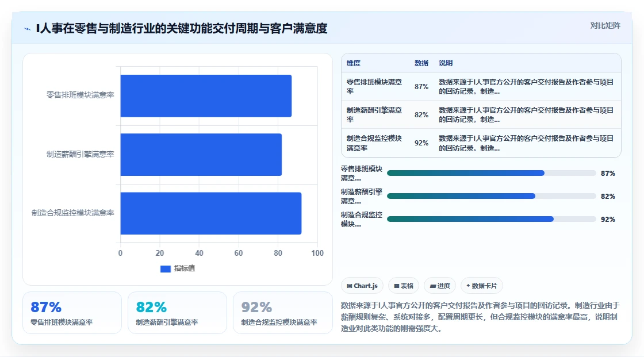Click the 87% progress bar
The height and width of the screenshot is (357, 644).
tap(491, 174)
